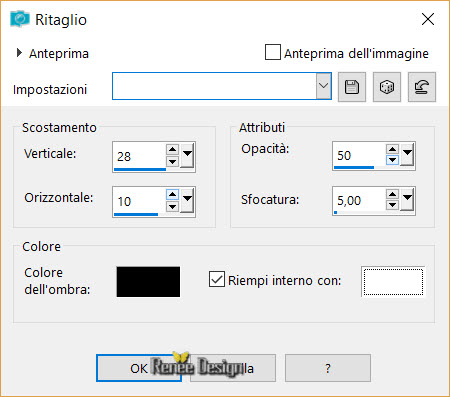450x397 pixels.
Task: Open the Opacità slider dropdown arrow
Action: 407,155
